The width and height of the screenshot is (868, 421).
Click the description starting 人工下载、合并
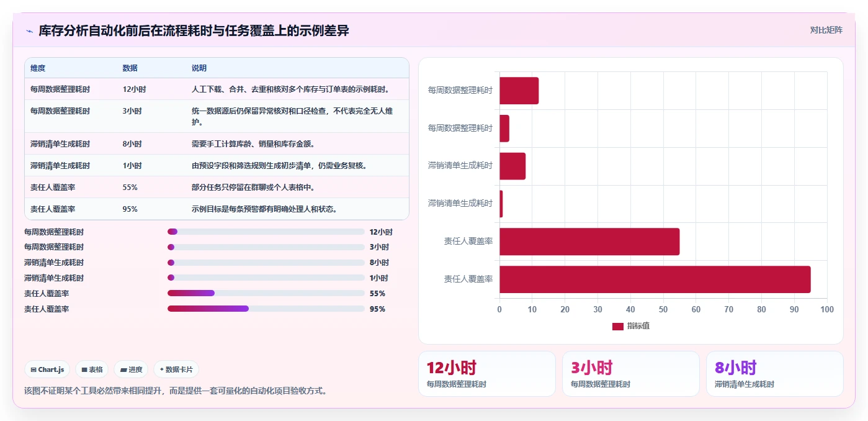290,89
